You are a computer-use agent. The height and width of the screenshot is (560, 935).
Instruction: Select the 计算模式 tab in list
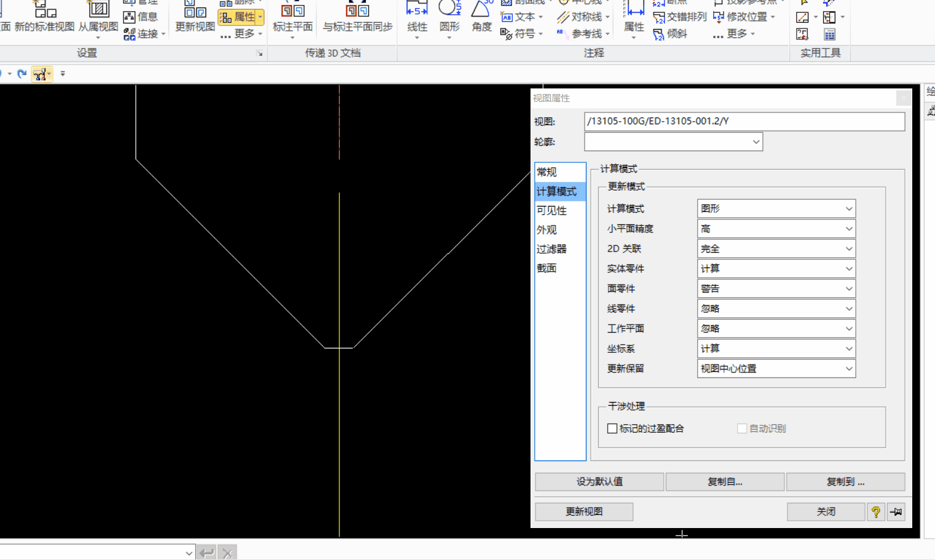[560, 191]
